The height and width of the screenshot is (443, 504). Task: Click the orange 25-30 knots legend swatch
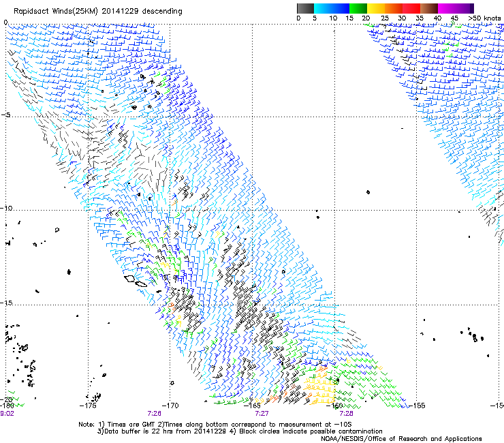(x=394, y=8)
